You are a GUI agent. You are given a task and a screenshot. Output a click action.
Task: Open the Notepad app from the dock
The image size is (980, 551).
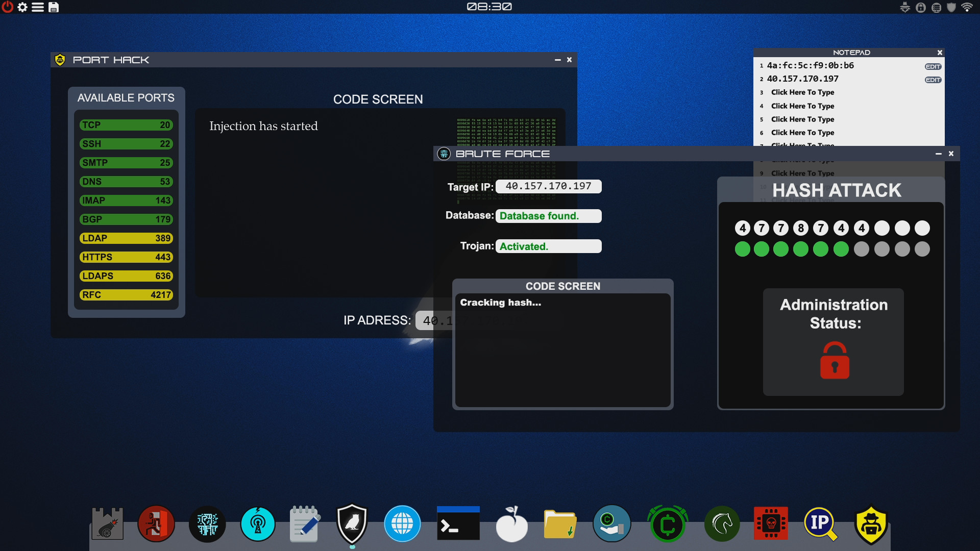(304, 523)
